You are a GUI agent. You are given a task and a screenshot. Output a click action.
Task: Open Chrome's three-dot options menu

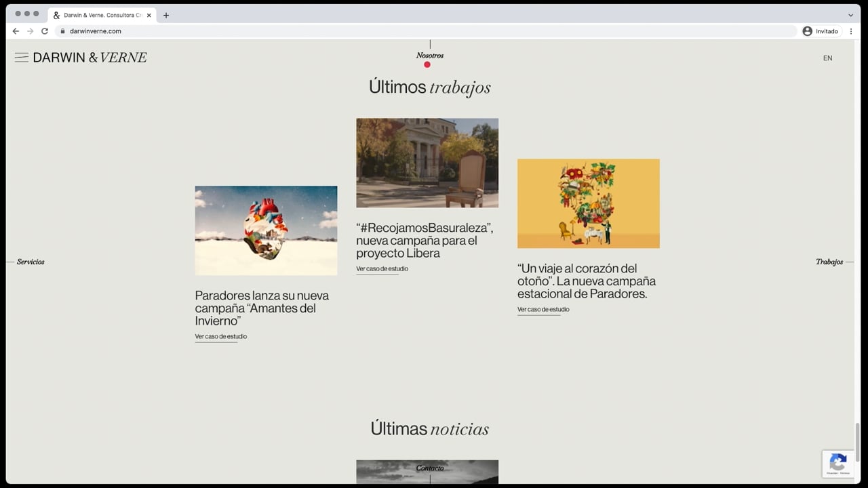[851, 31]
